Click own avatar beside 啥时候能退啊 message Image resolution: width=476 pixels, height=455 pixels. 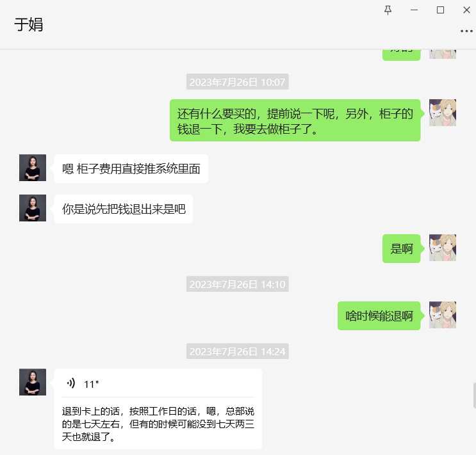(442, 315)
